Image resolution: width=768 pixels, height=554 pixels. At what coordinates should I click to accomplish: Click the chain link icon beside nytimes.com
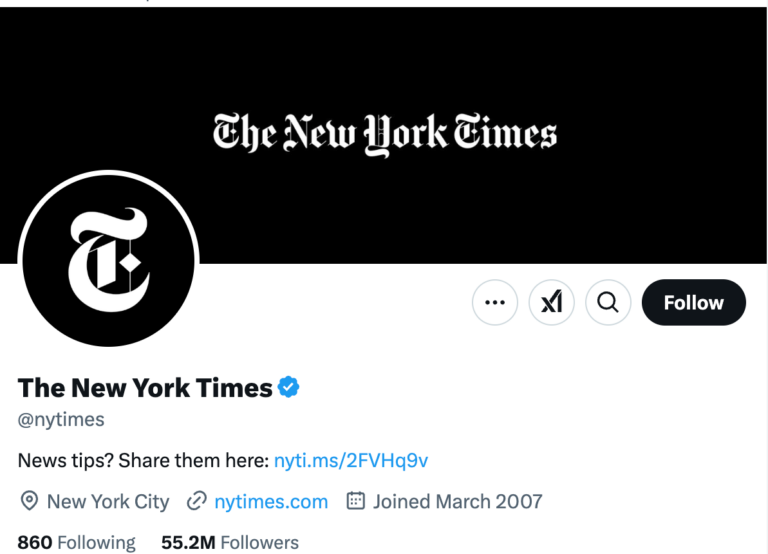click(x=196, y=501)
